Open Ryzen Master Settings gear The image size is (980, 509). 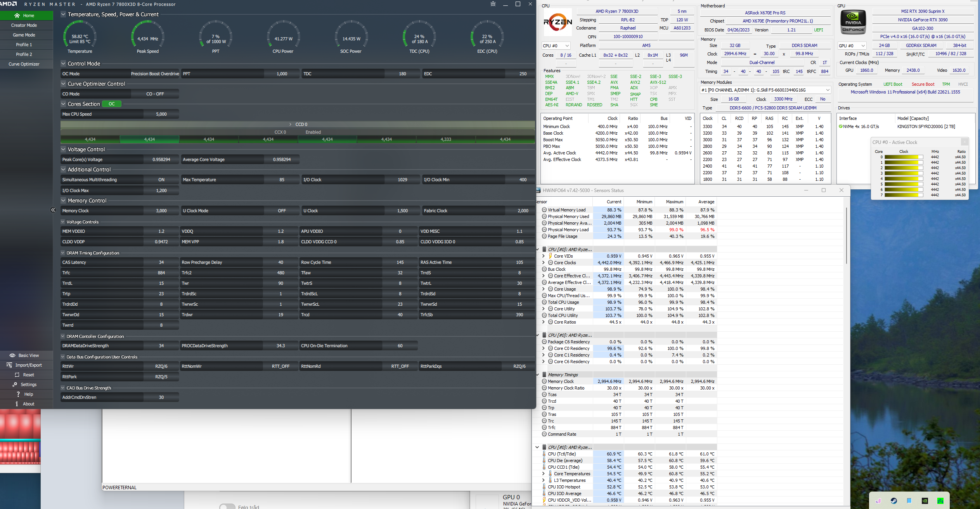[15, 384]
